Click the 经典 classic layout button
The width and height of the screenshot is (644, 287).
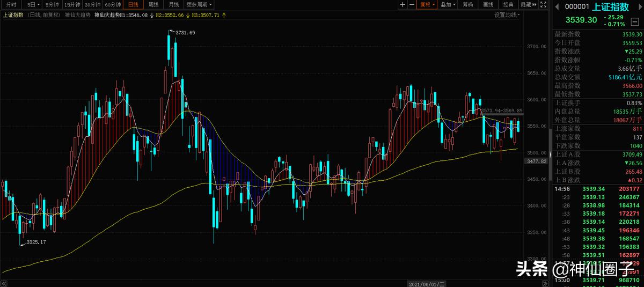click(x=508, y=4)
